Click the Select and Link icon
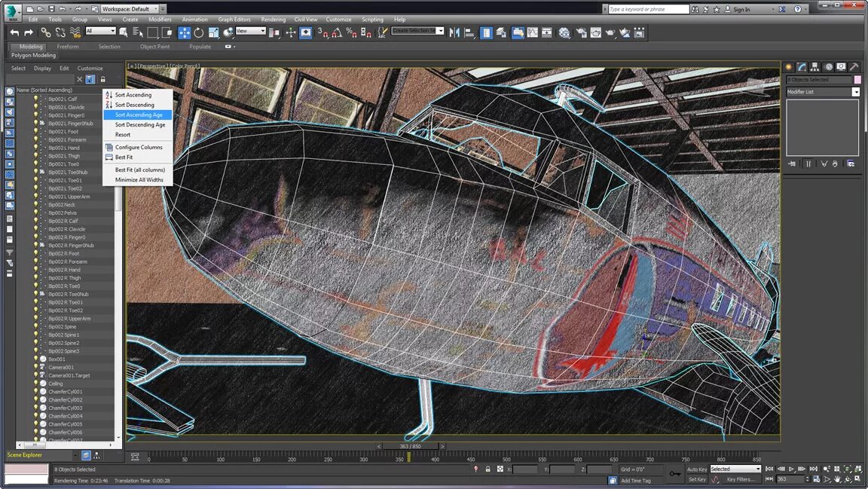This screenshot has width=868, height=489. [x=46, y=32]
